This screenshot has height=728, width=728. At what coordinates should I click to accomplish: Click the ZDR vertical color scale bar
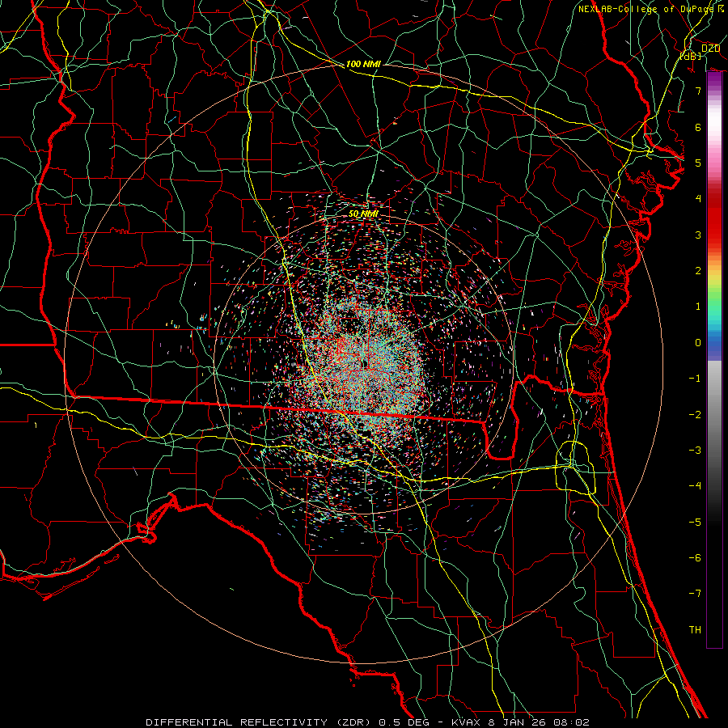click(x=714, y=360)
